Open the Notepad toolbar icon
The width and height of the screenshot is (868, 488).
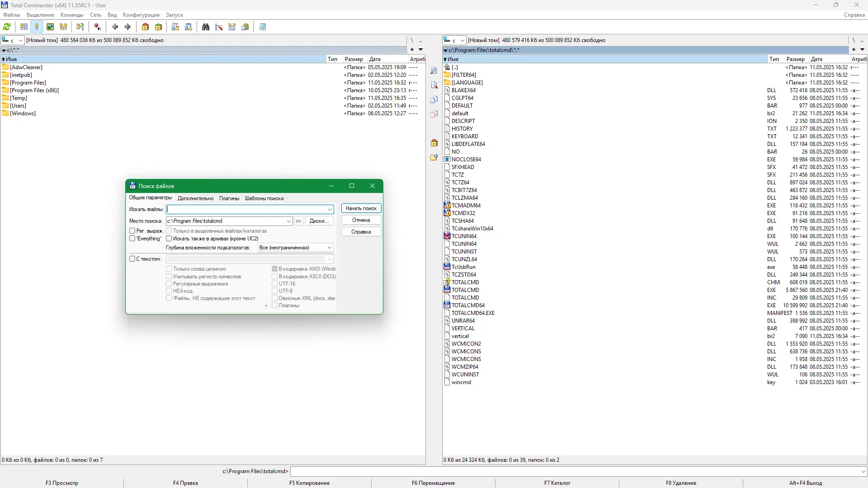[x=262, y=27]
